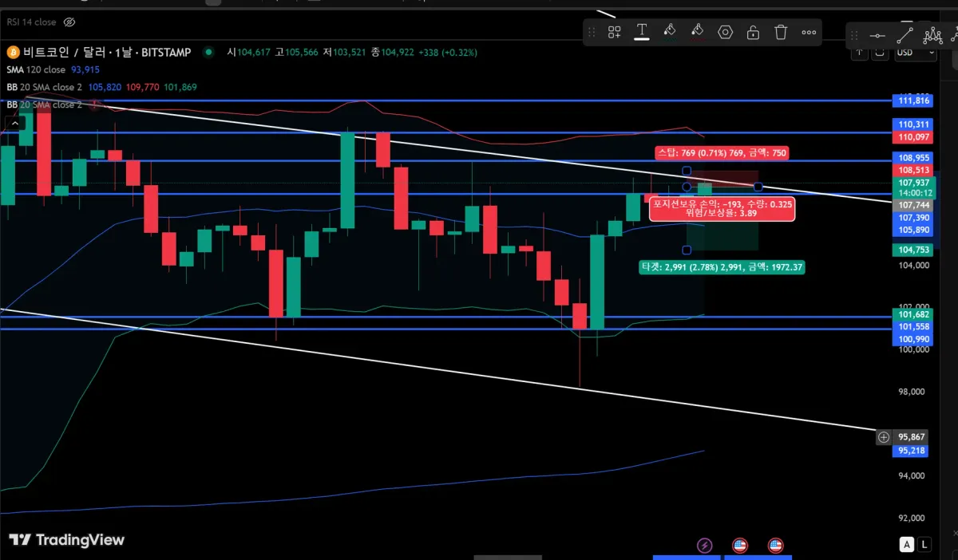958x560 pixels.
Task: Click the 95,218 SMA price label
Action: (911, 451)
